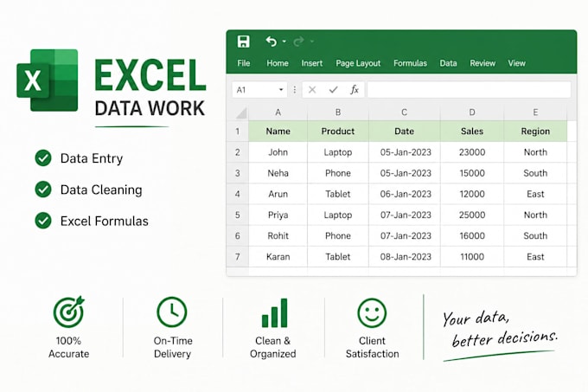
Task: Click the Enter checkmark formula bar icon
Action: click(x=333, y=90)
